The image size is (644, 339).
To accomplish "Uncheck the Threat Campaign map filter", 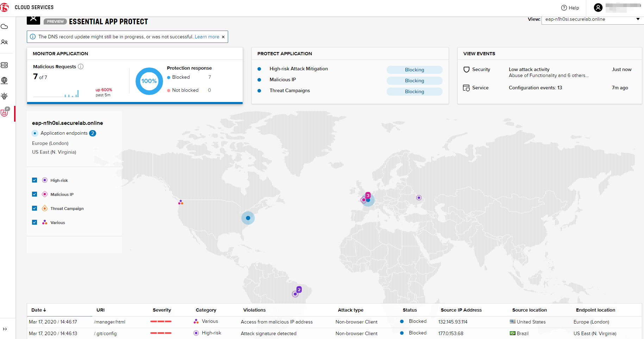I will coord(35,208).
